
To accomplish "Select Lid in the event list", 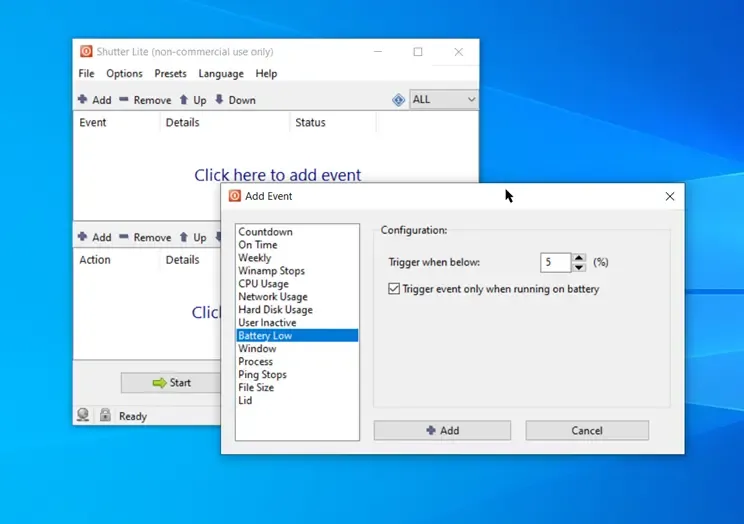I will pos(297,400).
